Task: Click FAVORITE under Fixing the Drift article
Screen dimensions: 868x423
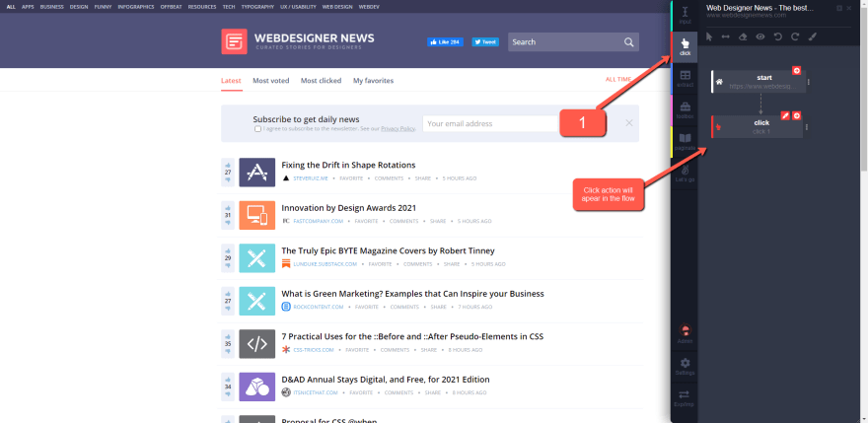Action: pyautogui.click(x=351, y=178)
